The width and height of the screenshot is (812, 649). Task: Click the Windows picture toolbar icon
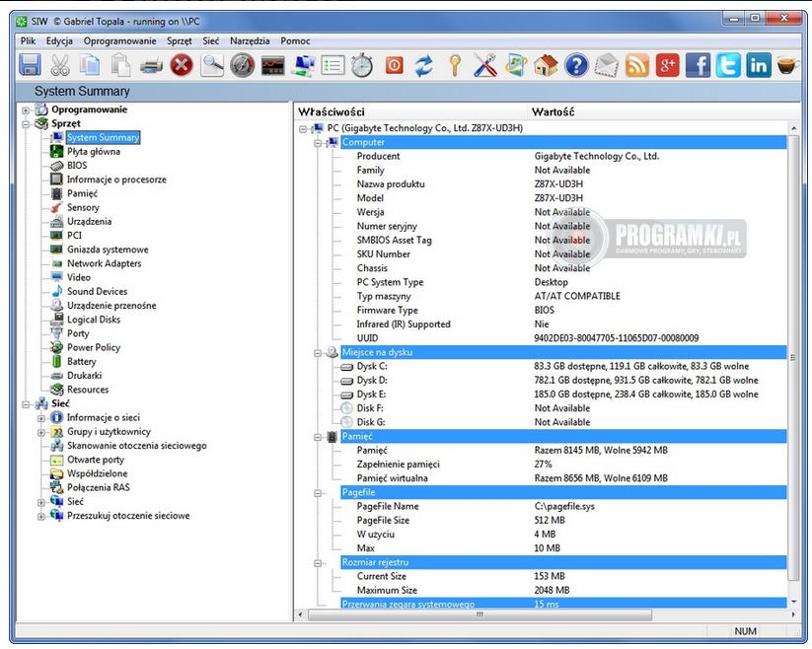pos(516,66)
